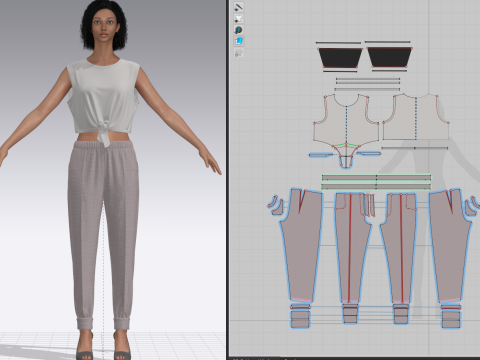Open the pen/line display options icon
The height and width of the screenshot is (360, 480).
click(239, 7)
